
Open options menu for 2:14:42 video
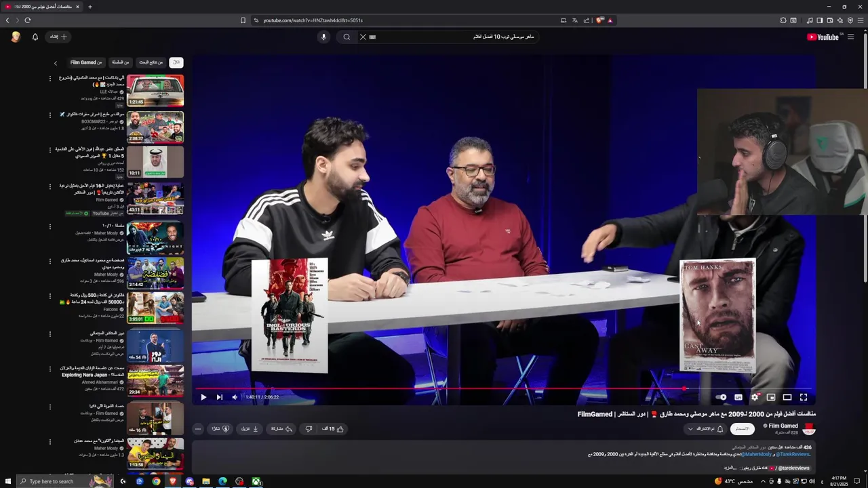point(50,261)
